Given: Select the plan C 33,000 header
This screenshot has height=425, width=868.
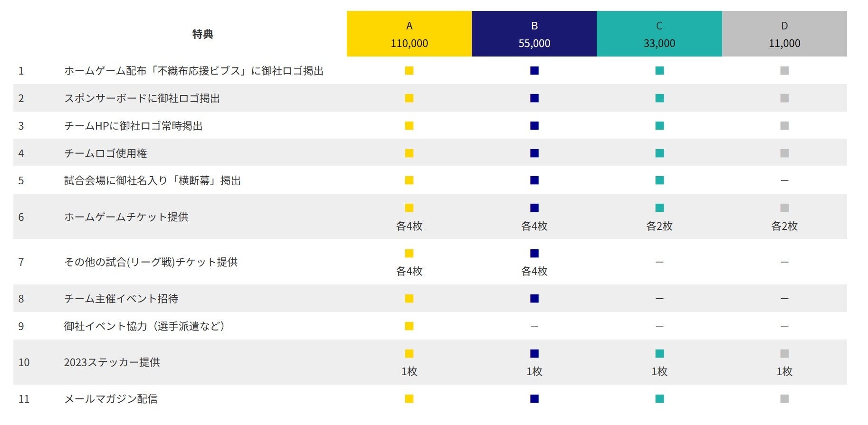Looking at the screenshot, I should tap(659, 34).
